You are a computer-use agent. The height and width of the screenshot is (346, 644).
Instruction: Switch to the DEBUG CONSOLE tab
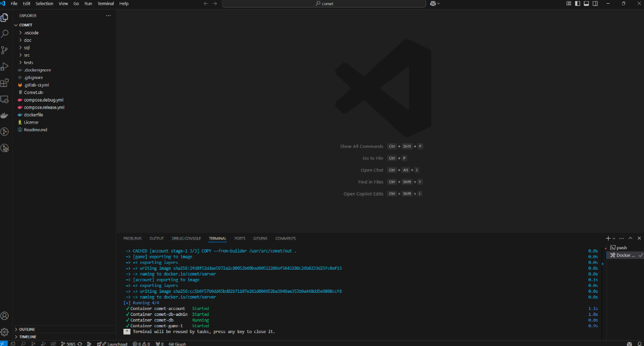click(186, 239)
